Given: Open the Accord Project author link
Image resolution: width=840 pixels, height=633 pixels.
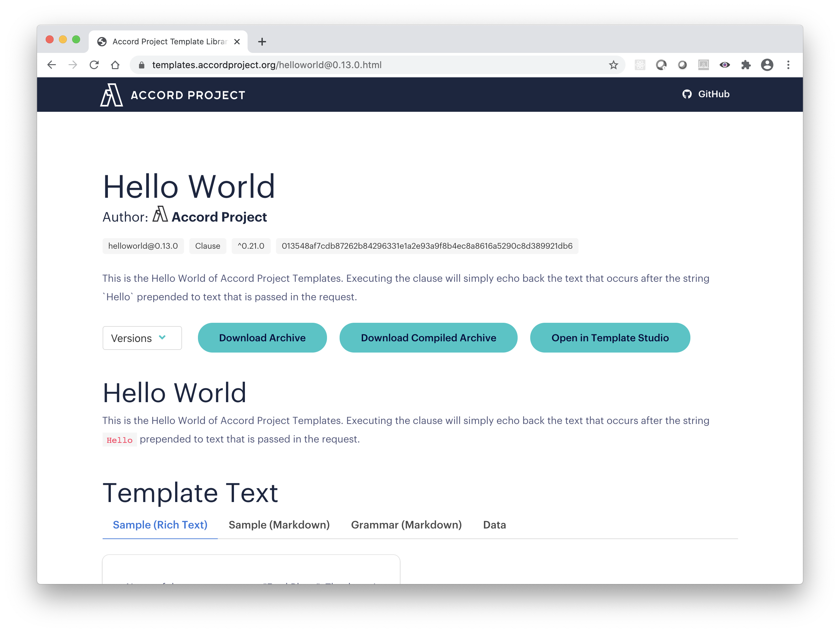Looking at the screenshot, I should click(x=219, y=217).
